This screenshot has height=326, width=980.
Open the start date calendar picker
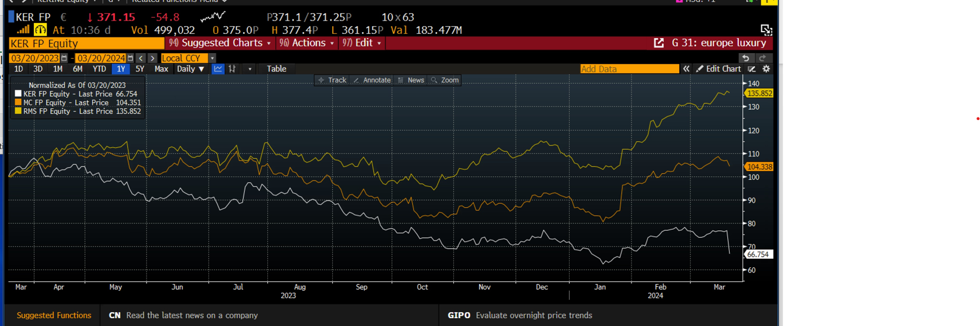pos(64,58)
